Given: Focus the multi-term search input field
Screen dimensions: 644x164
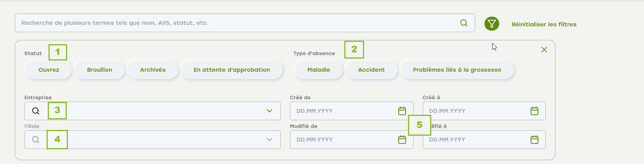Looking at the screenshot, I should (233, 23).
